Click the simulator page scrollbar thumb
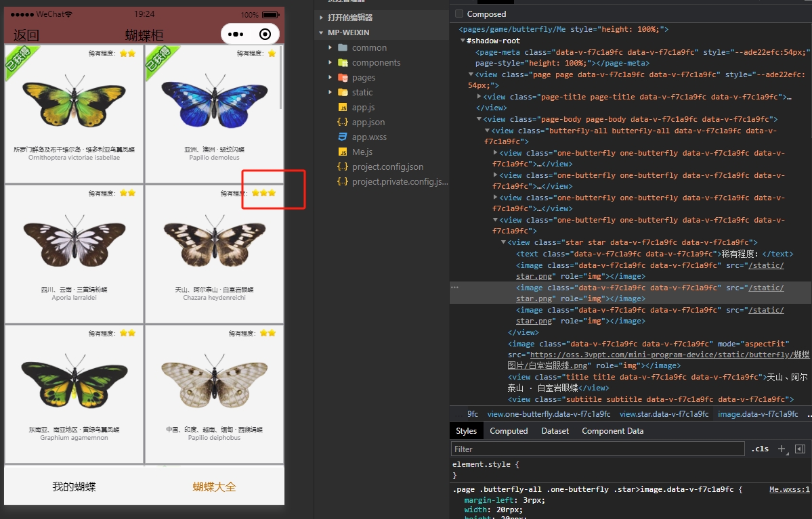Image resolution: width=812 pixels, height=519 pixels. tap(281, 78)
